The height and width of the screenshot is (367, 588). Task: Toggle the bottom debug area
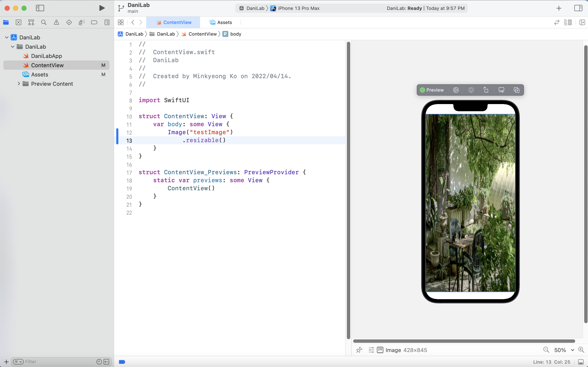(581, 362)
